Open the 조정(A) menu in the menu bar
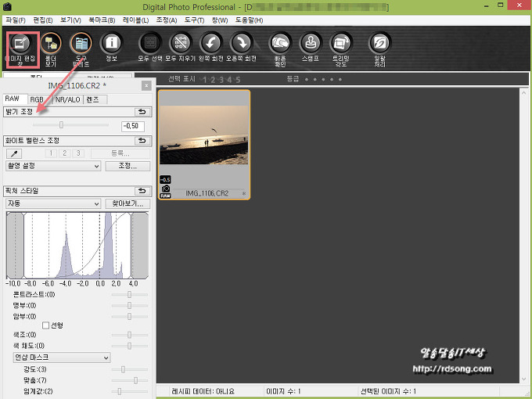532x399 pixels. [166, 20]
